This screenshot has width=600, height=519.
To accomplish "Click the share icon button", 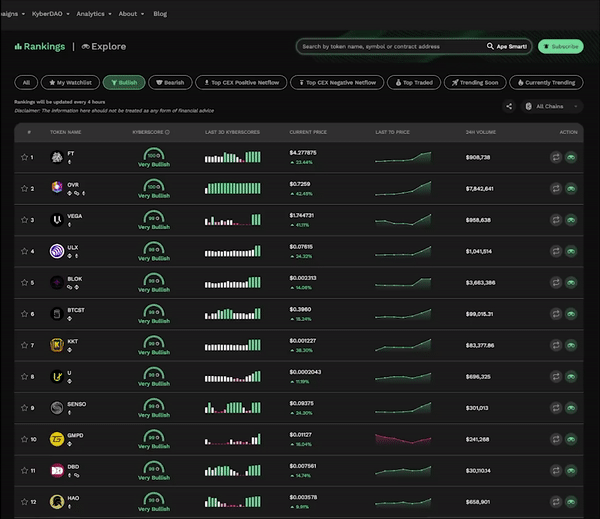I will 509,106.
